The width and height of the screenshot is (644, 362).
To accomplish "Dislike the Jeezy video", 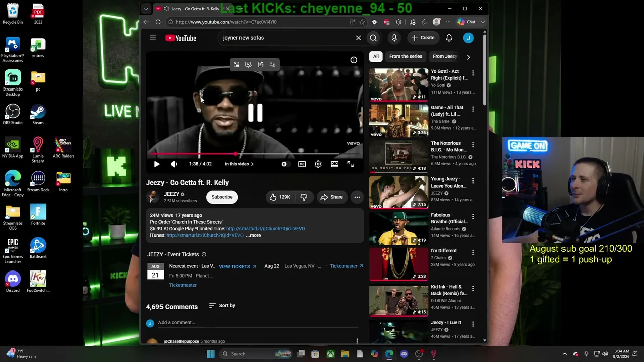I will 304,197.
